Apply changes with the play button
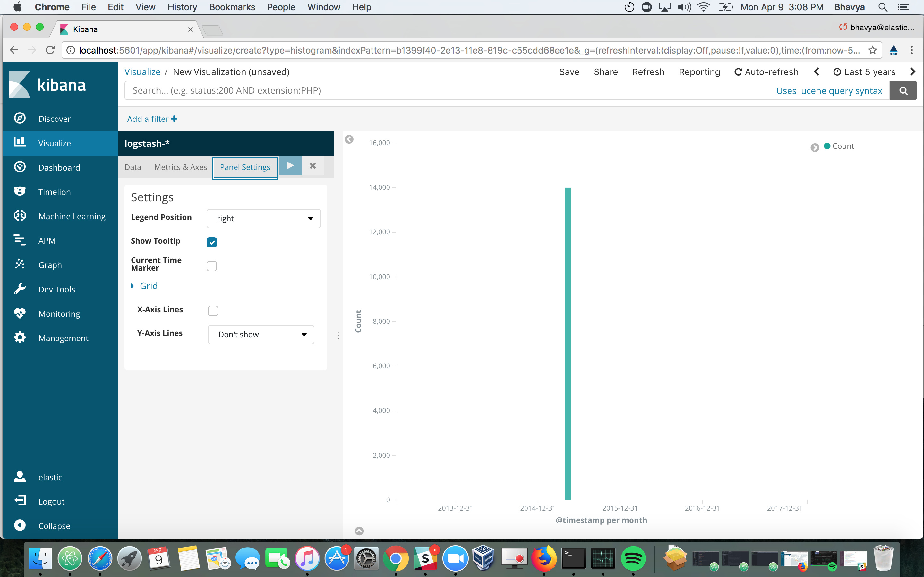 tap(290, 166)
